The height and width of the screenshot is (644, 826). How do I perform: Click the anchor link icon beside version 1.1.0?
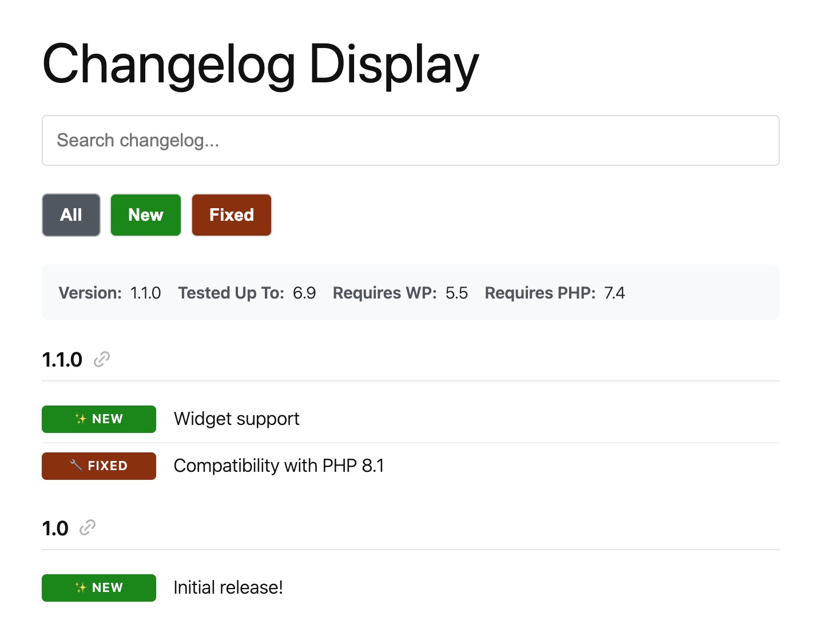pyautogui.click(x=102, y=359)
